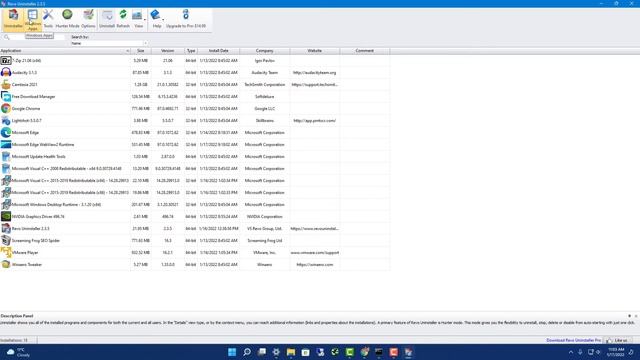Open Settings gear in the taskbar
The width and height of the screenshot is (640, 360).
276,352
